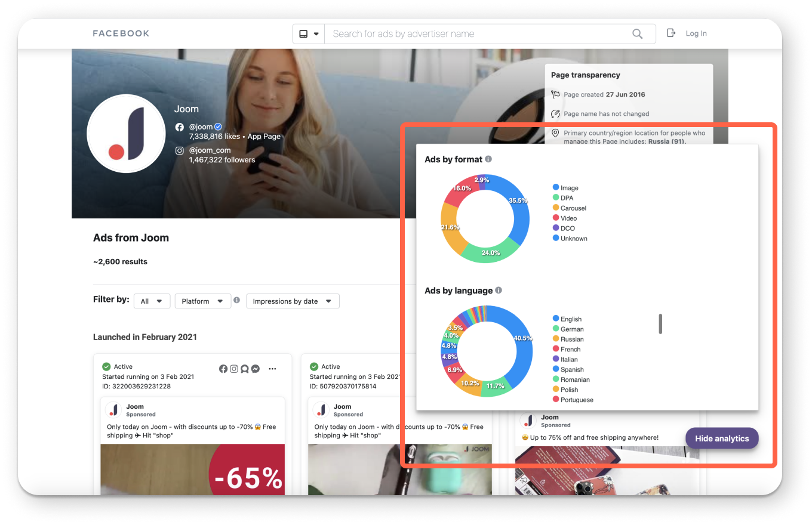Click info icon beside Ads by language

[x=499, y=291]
